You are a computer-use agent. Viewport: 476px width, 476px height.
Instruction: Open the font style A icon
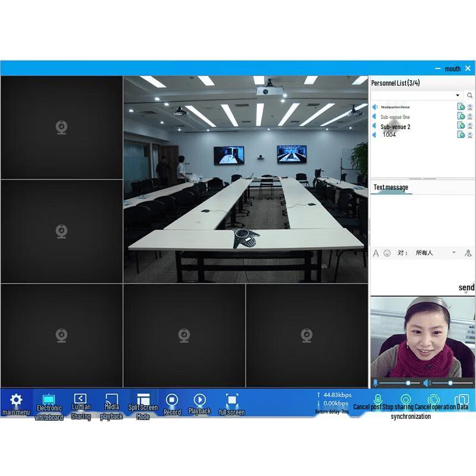(x=376, y=253)
